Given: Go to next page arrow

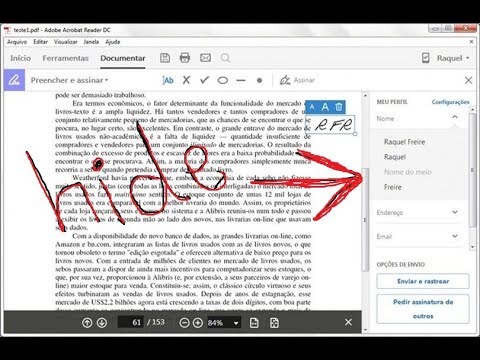Looking at the screenshot, I should coord(102,322).
